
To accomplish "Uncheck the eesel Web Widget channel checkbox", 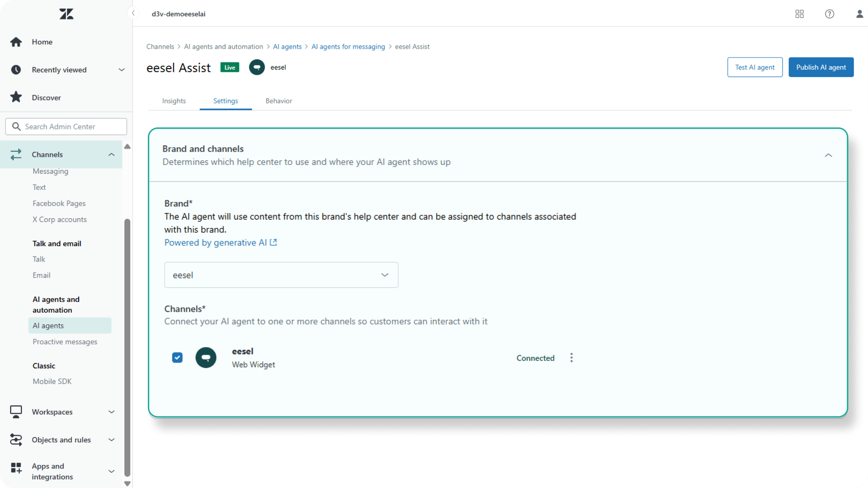I will [x=177, y=357].
